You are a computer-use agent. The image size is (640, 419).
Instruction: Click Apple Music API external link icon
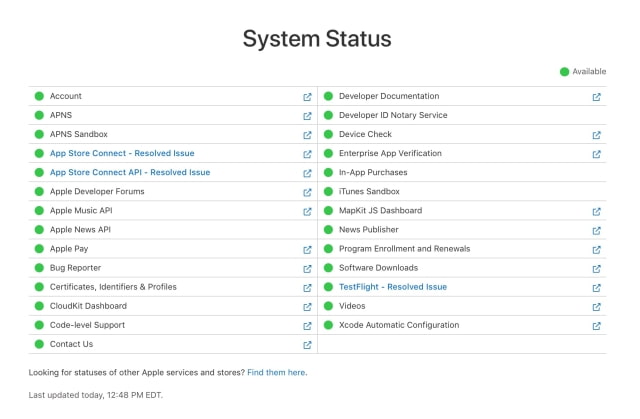coord(307,211)
